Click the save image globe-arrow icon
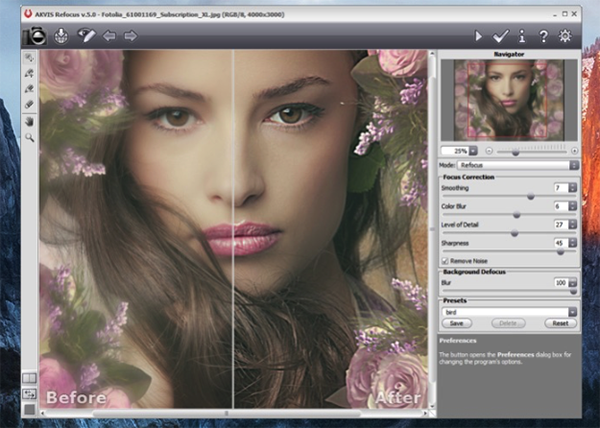The width and height of the screenshot is (600, 428). 60,36
